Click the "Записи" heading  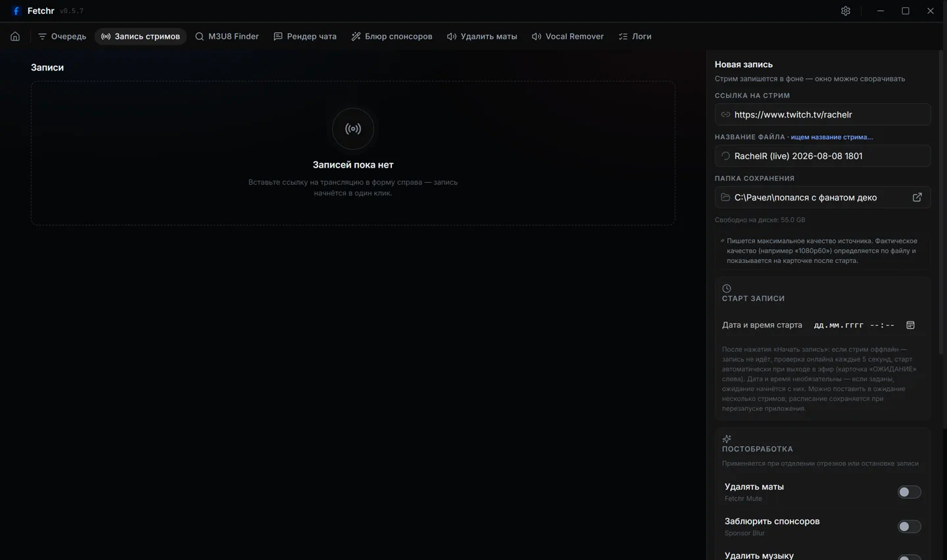(x=47, y=67)
